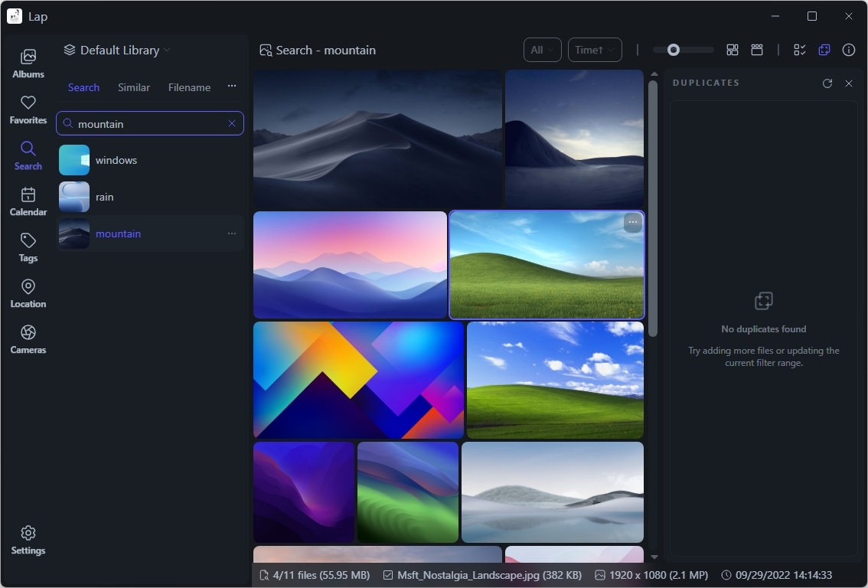Select the Bliss hill with clouds thumbnail
Viewport: 868px width, 588px height.
coord(555,380)
